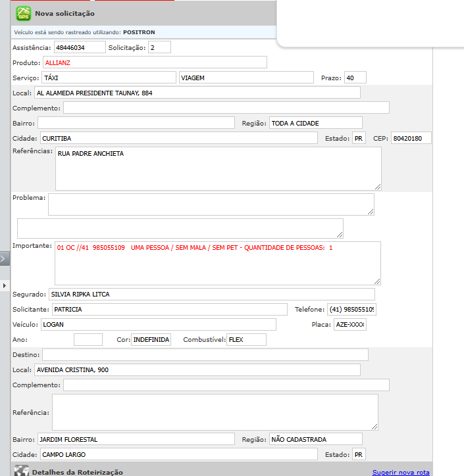The width and height of the screenshot is (464, 476).
Task: Click the Importante textarea resize grip
Action: [376, 281]
